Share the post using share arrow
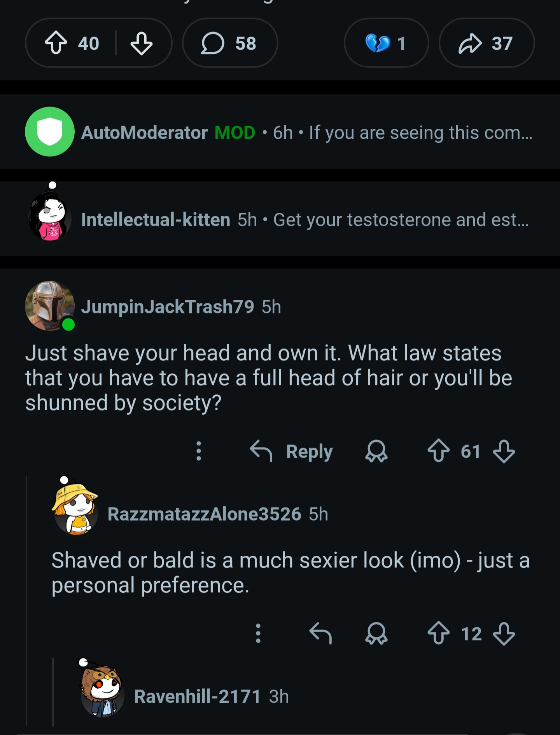The width and height of the screenshot is (560, 735). click(x=486, y=43)
